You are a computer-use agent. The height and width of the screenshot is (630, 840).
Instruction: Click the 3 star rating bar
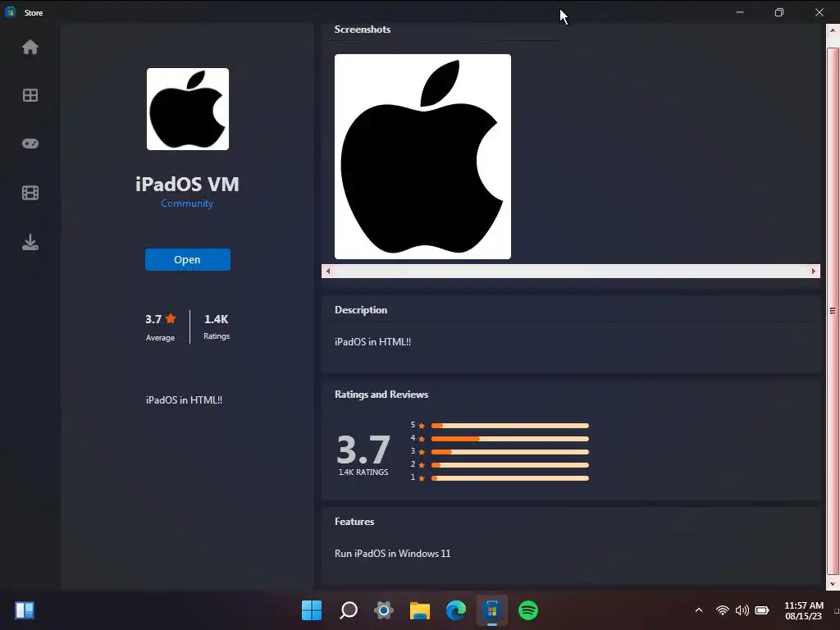pyautogui.click(x=510, y=452)
